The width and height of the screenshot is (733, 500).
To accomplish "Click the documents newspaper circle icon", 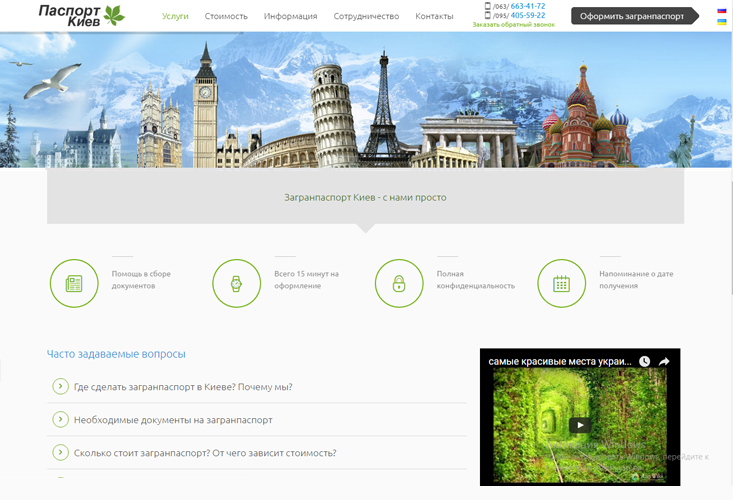I will 74,283.
